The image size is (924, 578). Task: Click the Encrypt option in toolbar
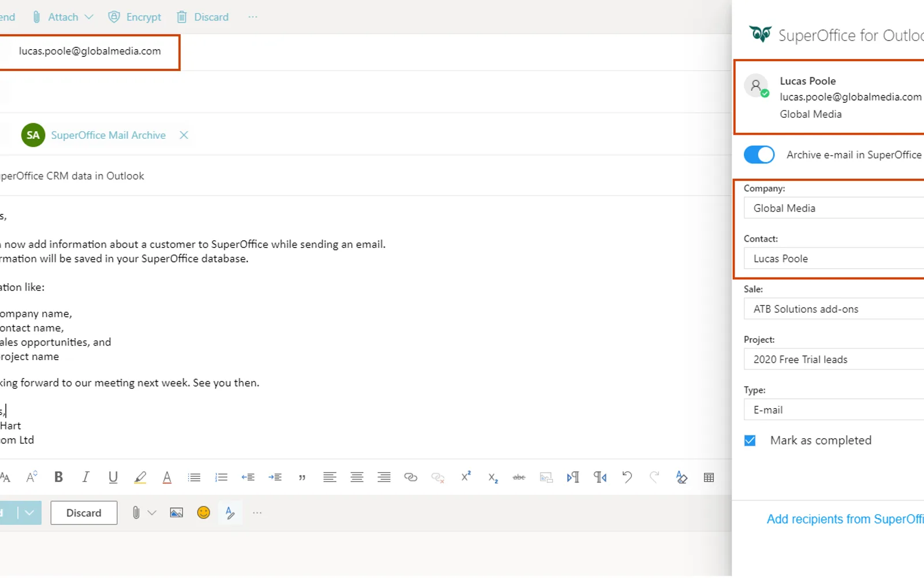(x=135, y=17)
